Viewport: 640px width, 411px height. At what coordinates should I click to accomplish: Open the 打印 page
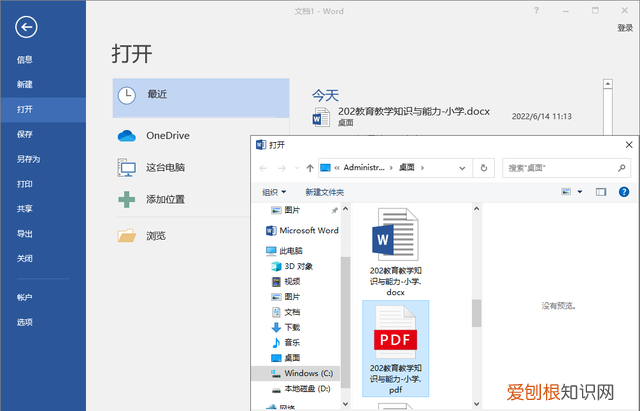coord(24,184)
